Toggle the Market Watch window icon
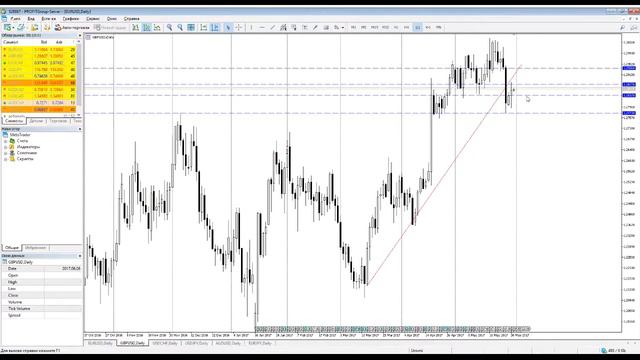 [35, 27]
